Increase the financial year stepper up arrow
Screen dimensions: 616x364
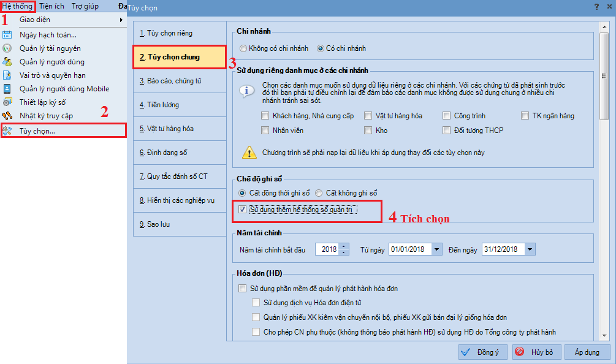[344, 246]
